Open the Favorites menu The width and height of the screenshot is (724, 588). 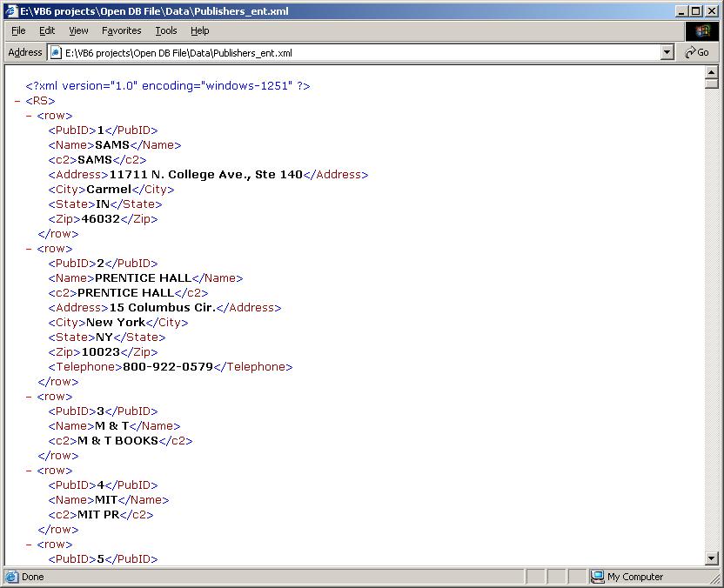tap(121, 30)
